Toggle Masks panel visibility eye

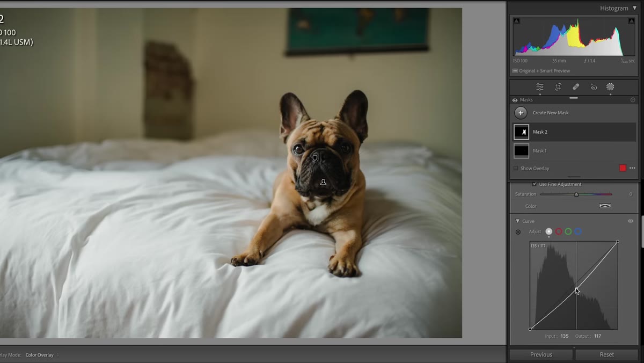point(515,100)
